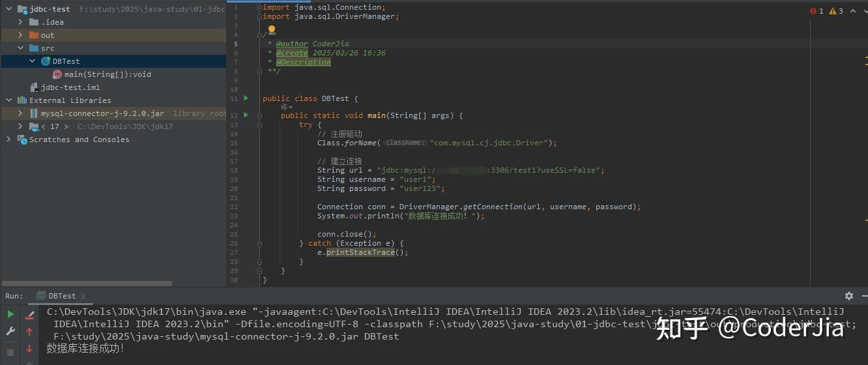Viewport: 868px width, 365px height.
Task: Click project tree horizontal scrollbar
Action: [87, 284]
